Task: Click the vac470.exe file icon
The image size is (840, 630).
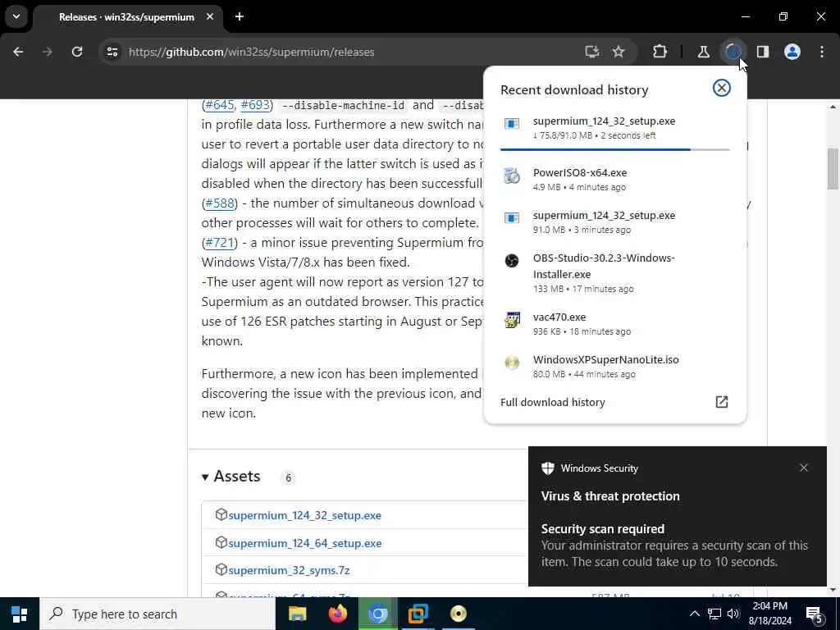Action: [512, 320]
